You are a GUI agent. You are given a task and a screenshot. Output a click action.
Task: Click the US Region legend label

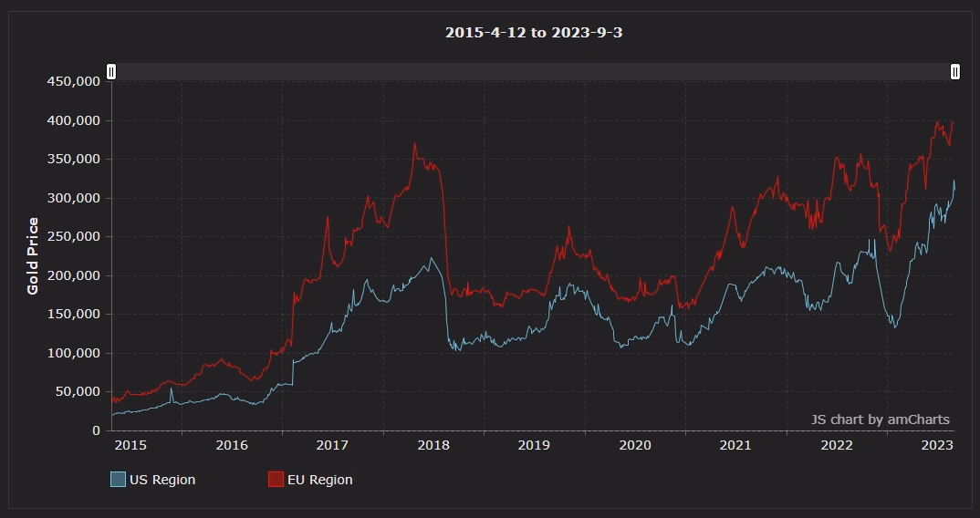162,480
